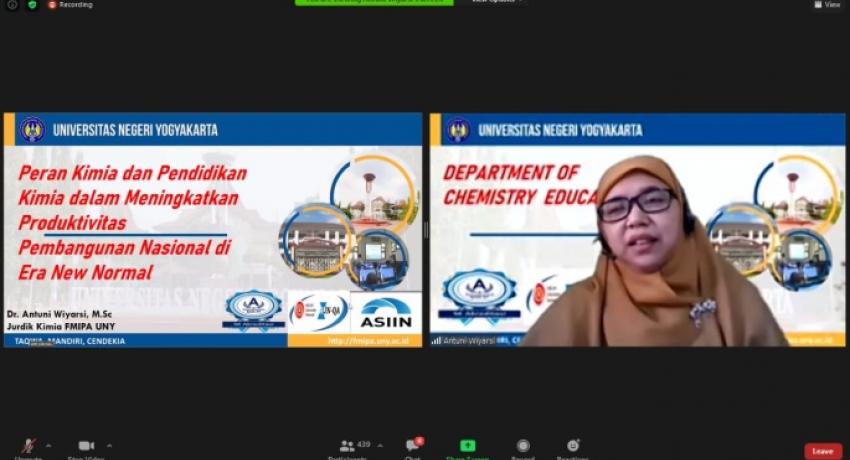The image size is (850, 460).
Task: Click the green screen-sharing notification banner
Action: [x=374, y=2]
